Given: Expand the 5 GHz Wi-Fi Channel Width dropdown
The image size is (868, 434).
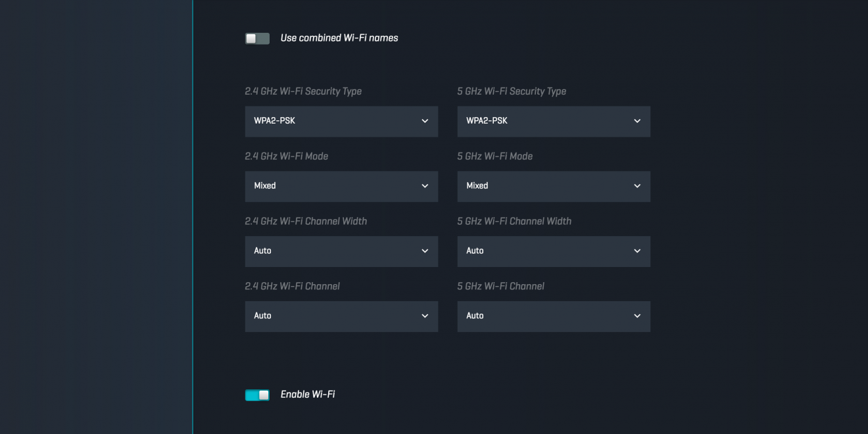Looking at the screenshot, I should point(554,251).
